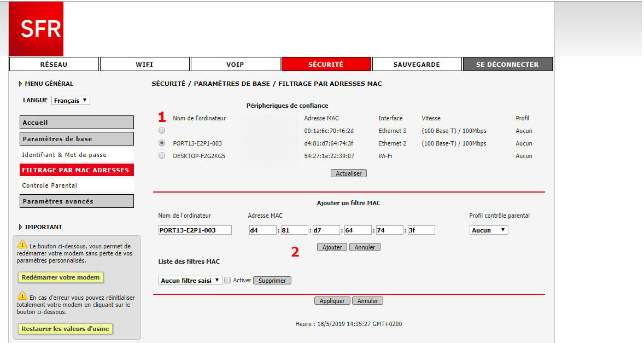Open the Aucun filtre saisi dropdown
The height and width of the screenshot is (343, 644).
[x=190, y=280]
